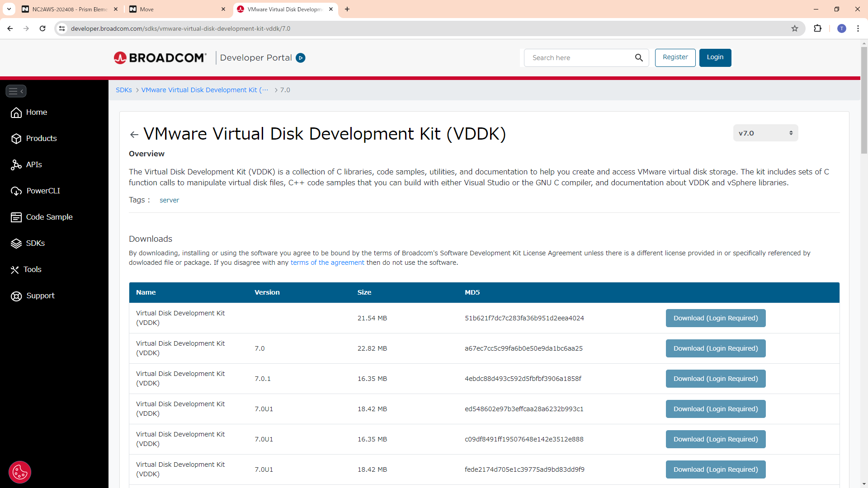Open terms of the agreement link
The height and width of the screenshot is (488, 868).
tap(327, 263)
